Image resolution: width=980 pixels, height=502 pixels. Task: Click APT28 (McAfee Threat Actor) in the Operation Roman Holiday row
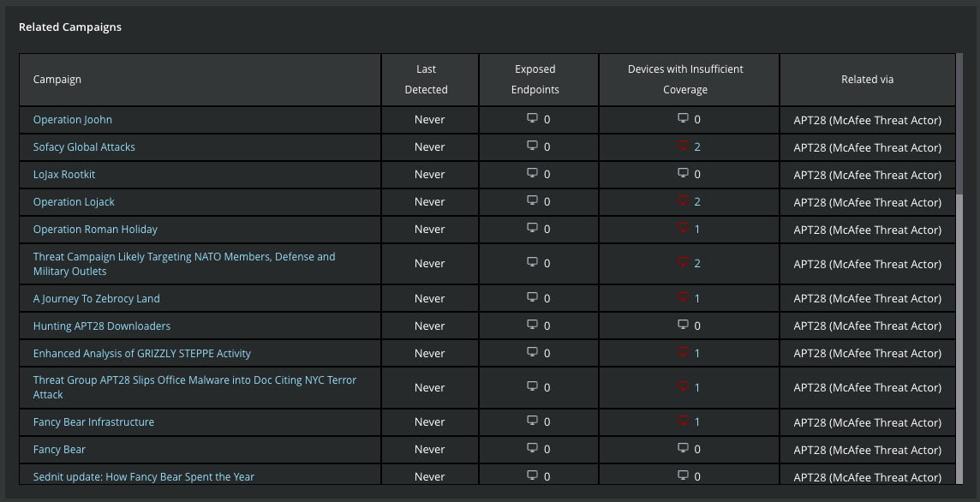coord(868,230)
